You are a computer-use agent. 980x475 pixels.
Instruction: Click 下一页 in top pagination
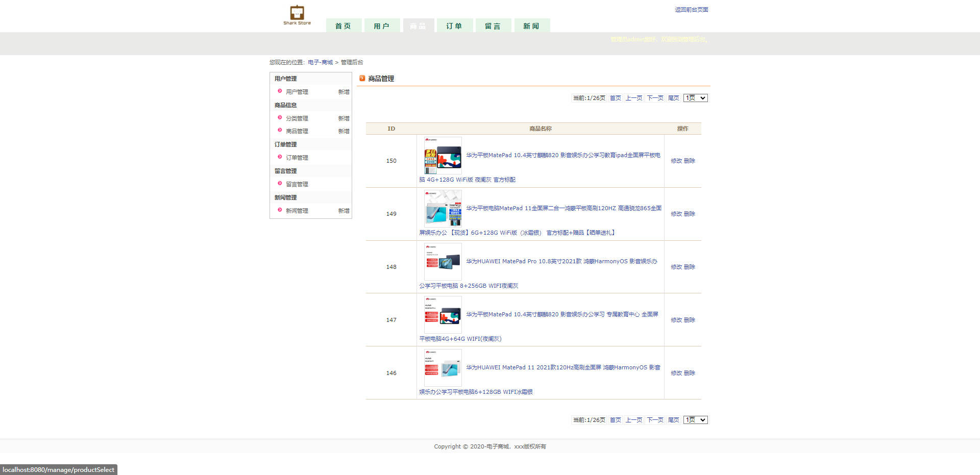(655, 98)
